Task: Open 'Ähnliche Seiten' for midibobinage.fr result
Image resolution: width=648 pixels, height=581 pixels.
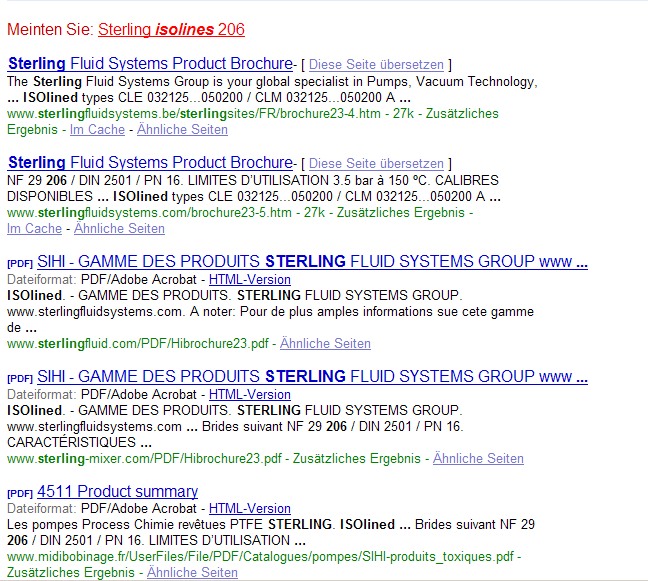Action: (192, 572)
